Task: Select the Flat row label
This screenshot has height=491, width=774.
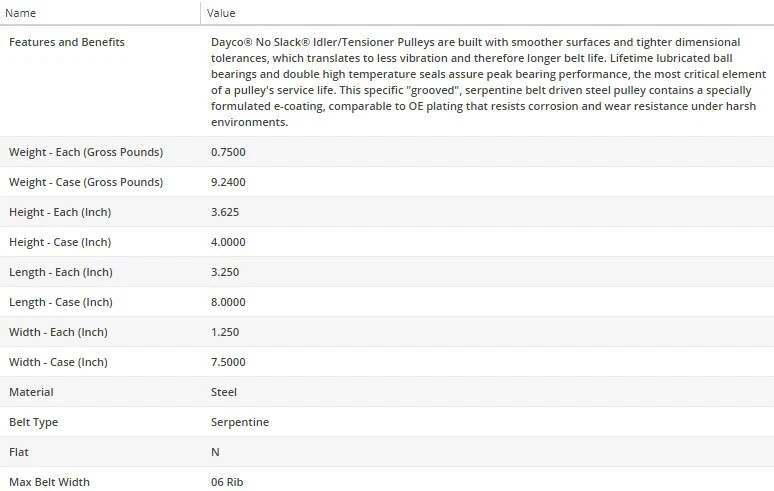Action: (x=19, y=452)
